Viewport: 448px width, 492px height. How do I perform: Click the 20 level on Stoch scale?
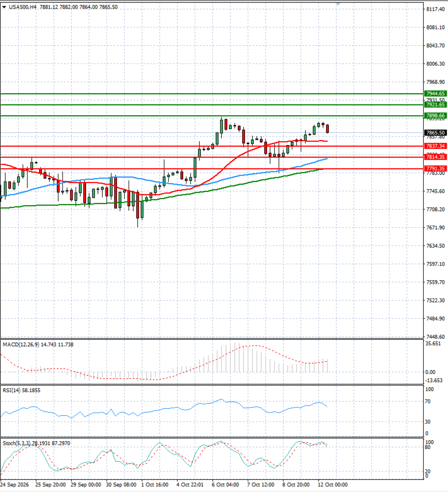point(427,471)
